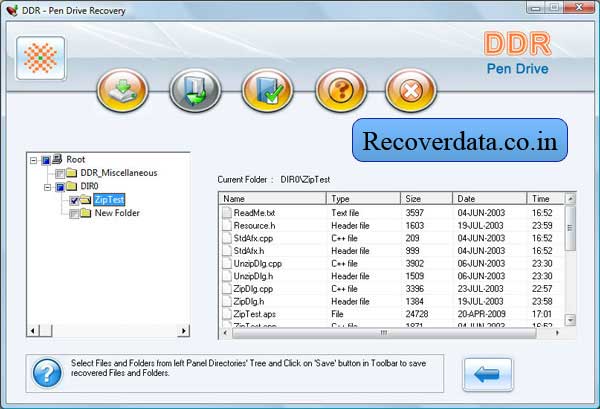Image resolution: width=600 pixels, height=409 pixels.
Task: Click the tree panel scroll left arrow
Action: pos(33,330)
